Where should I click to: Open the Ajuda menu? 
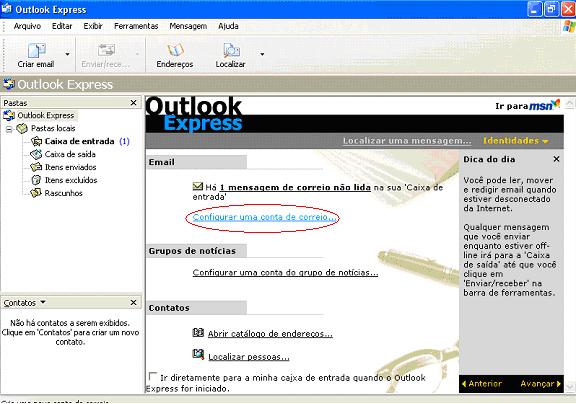click(x=228, y=26)
